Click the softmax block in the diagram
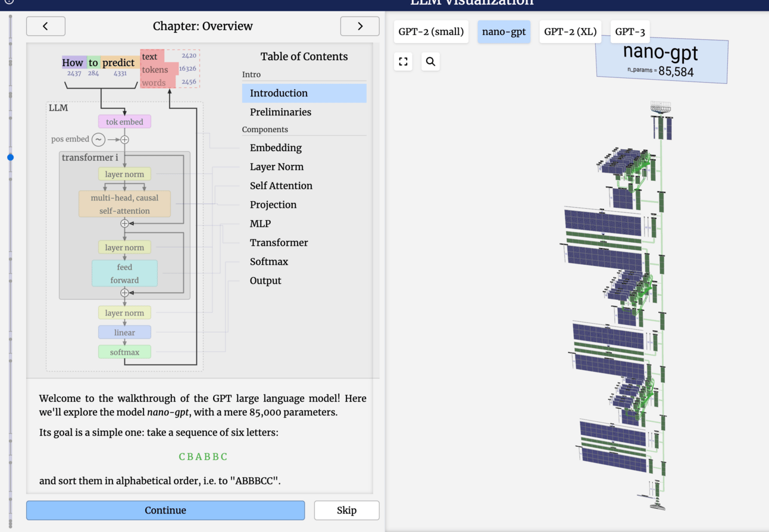The width and height of the screenshot is (769, 532). click(x=124, y=352)
